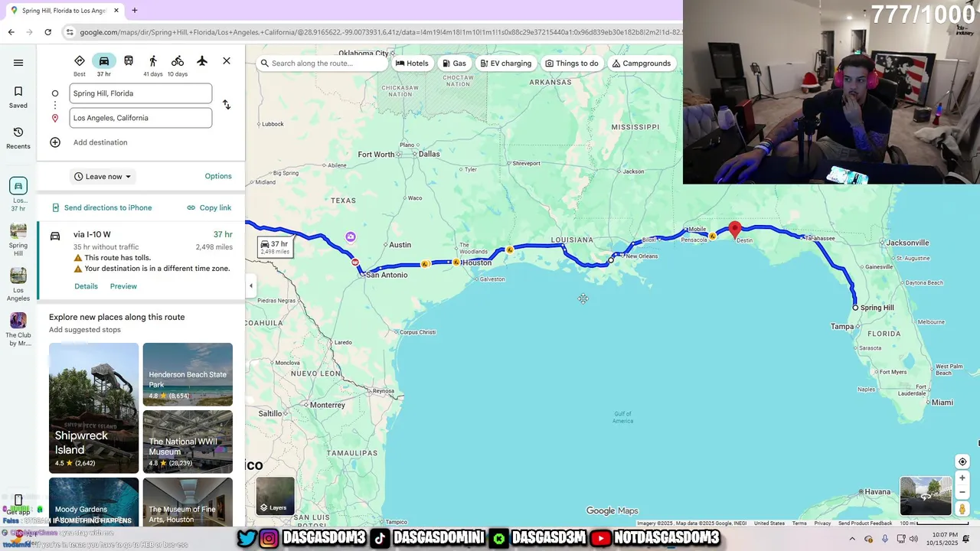Show hidden system tray icons
The image size is (980, 551).
click(852, 539)
